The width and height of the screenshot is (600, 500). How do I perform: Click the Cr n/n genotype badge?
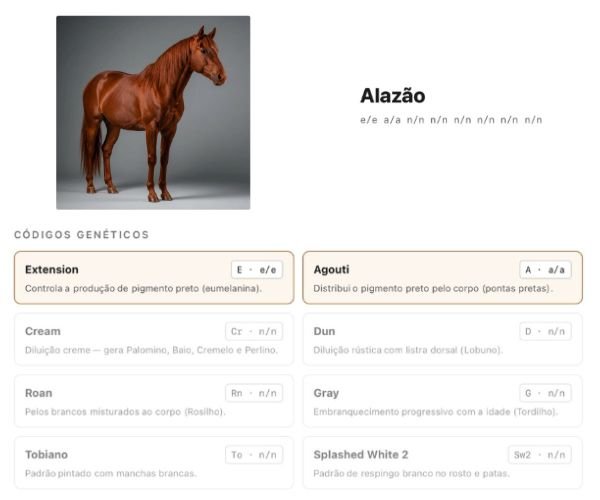[x=254, y=331]
